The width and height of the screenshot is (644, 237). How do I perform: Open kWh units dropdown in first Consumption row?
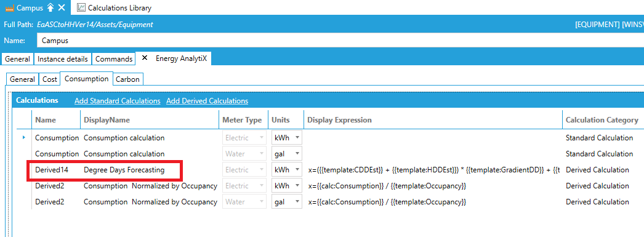(x=286, y=138)
